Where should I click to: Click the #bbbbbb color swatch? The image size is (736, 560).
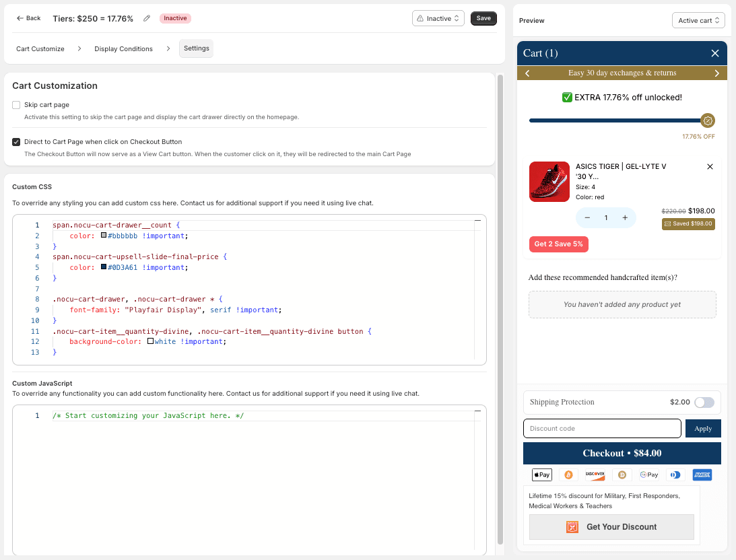click(x=104, y=236)
